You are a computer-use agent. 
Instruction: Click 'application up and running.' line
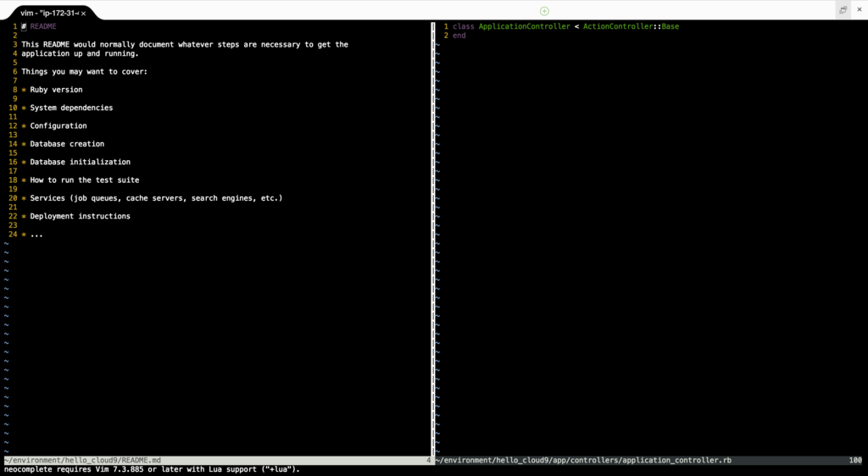point(81,53)
